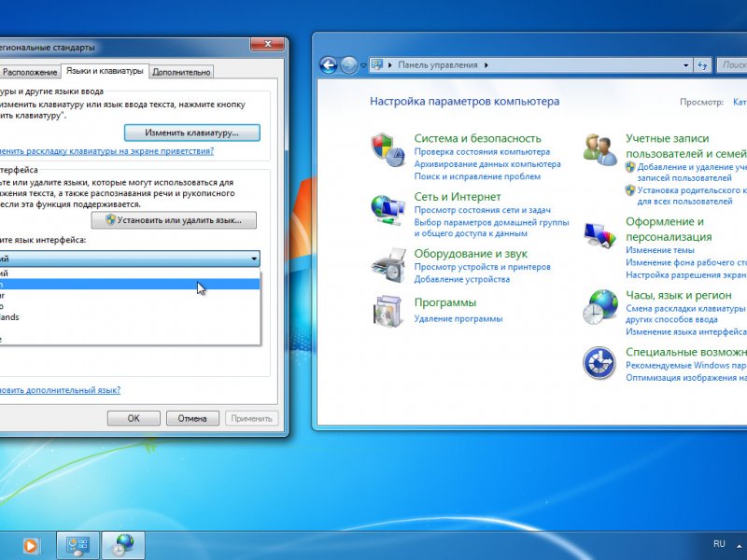Expand breadcrumb arrow after Панель управления
Viewport: 747px width, 560px height.
click(486, 65)
